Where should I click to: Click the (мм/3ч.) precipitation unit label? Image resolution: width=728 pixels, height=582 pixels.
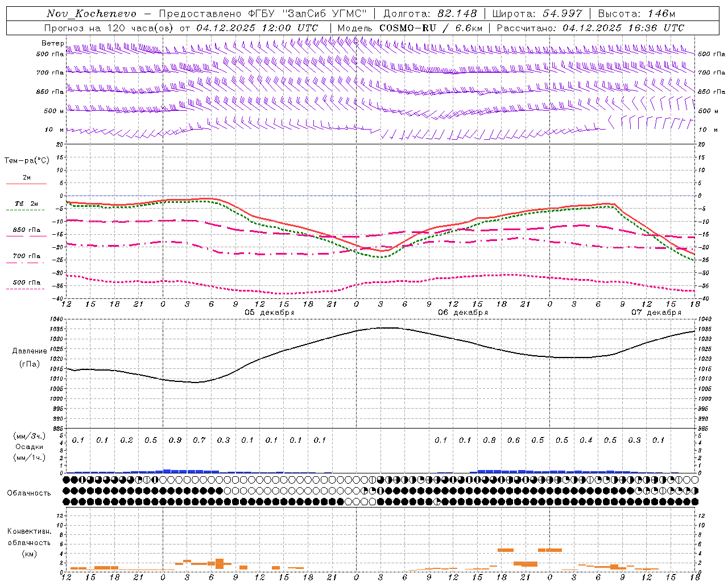click(30, 436)
